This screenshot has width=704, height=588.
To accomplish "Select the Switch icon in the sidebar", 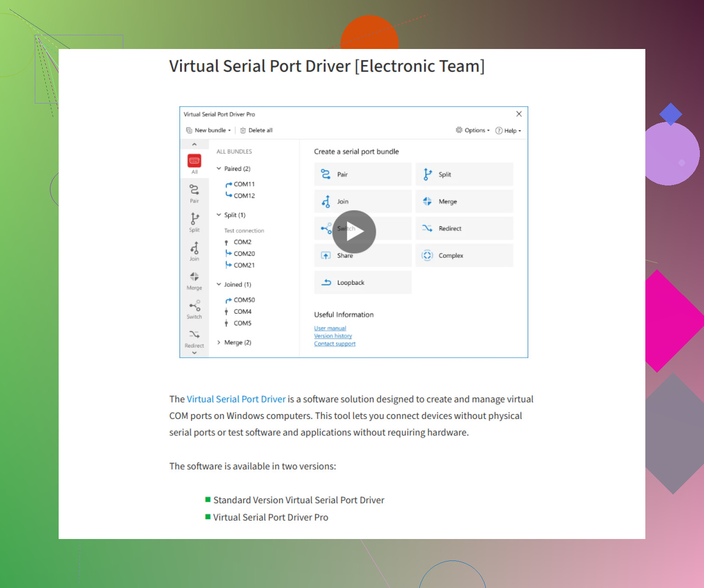I will (x=194, y=306).
